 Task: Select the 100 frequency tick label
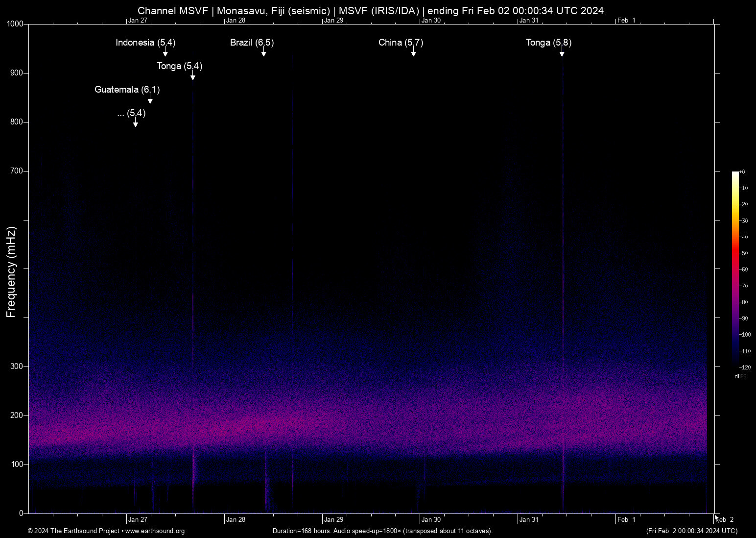click(17, 465)
